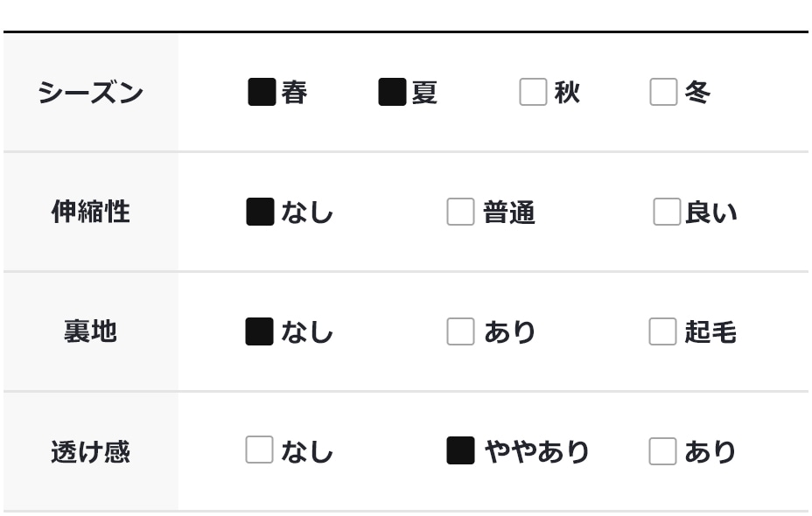Screen dimensions: 812x516
Task: Click the 裏地 row header
Action: tap(90, 331)
